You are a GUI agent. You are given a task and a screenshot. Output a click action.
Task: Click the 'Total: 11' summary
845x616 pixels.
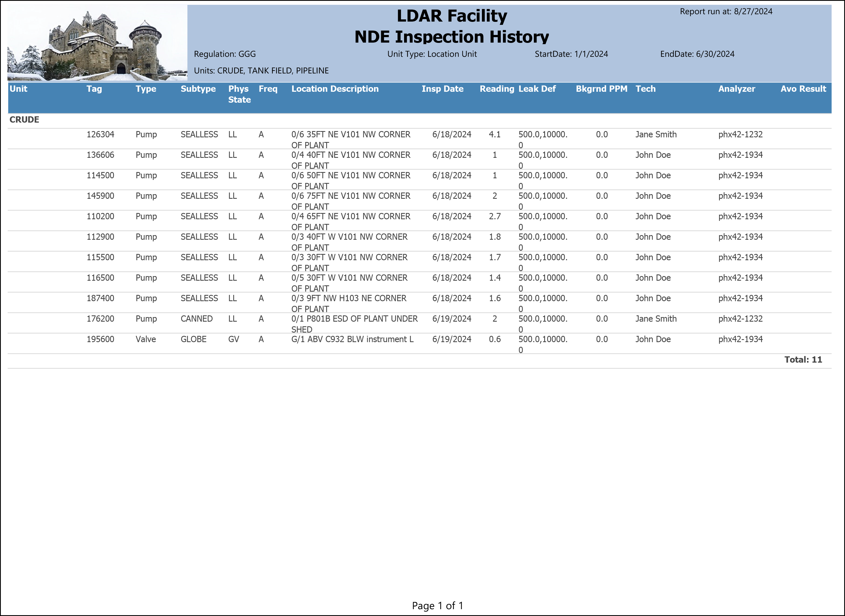pos(803,360)
